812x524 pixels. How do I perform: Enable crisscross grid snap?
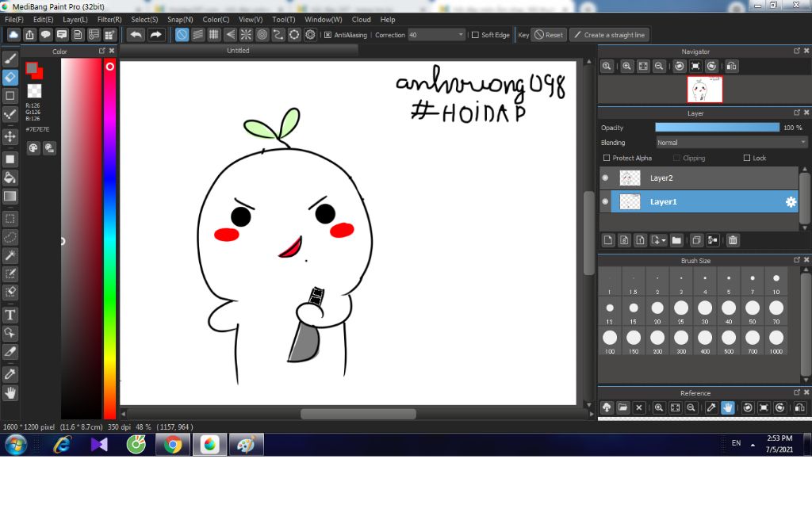(214, 35)
